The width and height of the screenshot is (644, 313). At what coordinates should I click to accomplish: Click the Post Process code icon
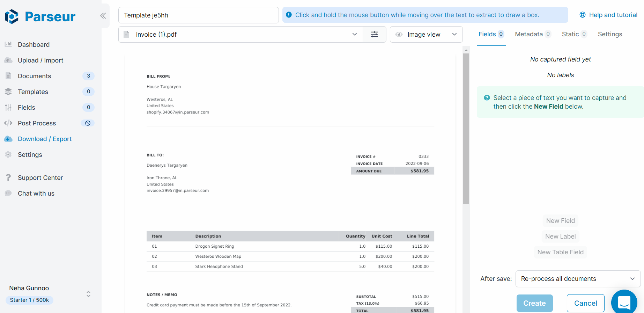pos(8,123)
